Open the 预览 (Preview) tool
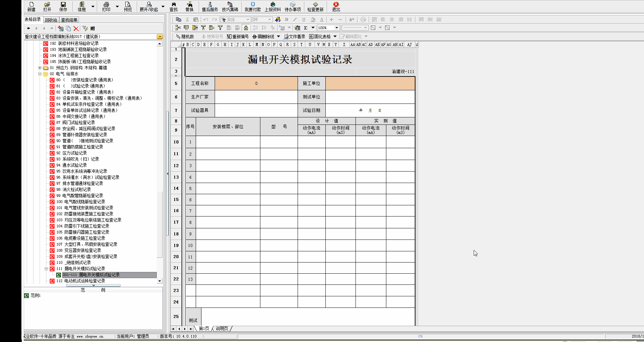This screenshot has height=342, width=644. (128, 6)
